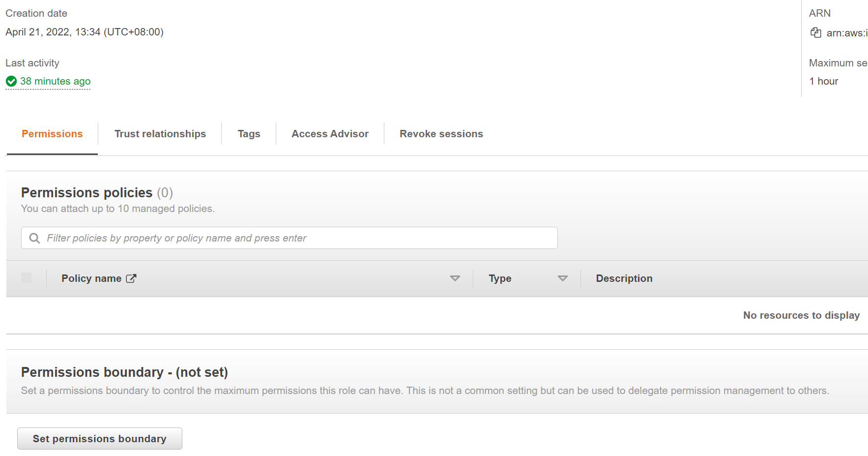Click the Policy name external link icon
The height and width of the screenshot is (456, 868).
pyautogui.click(x=131, y=278)
